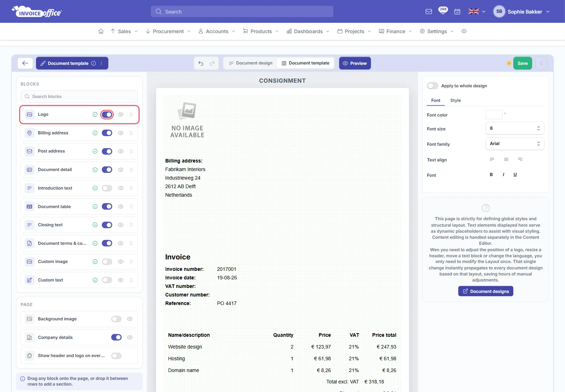
Task: Align text center
Action: [506, 159]
